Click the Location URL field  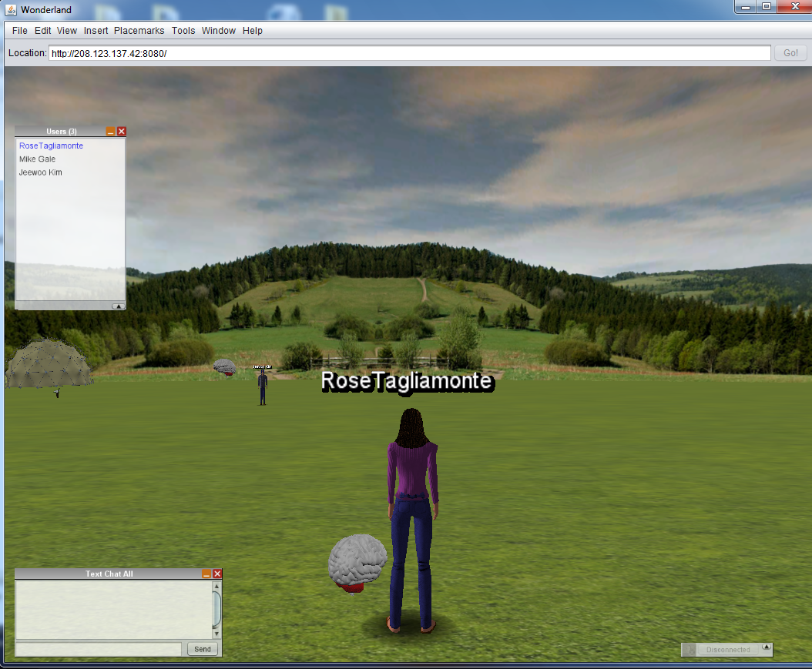coord(410,53)
